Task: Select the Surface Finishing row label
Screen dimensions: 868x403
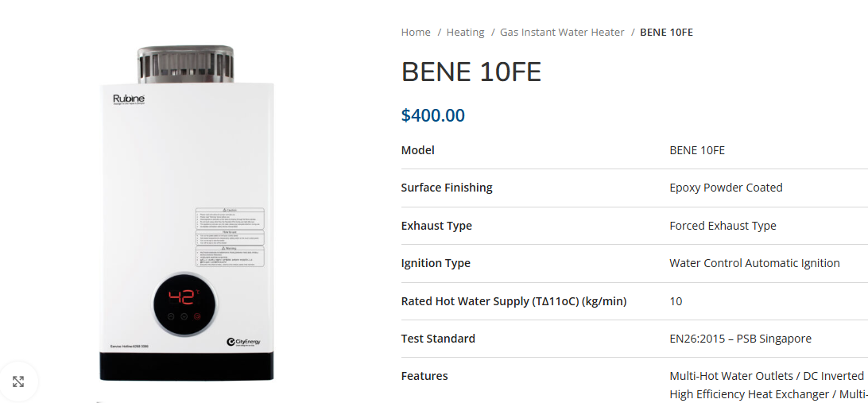Action: 447,188
